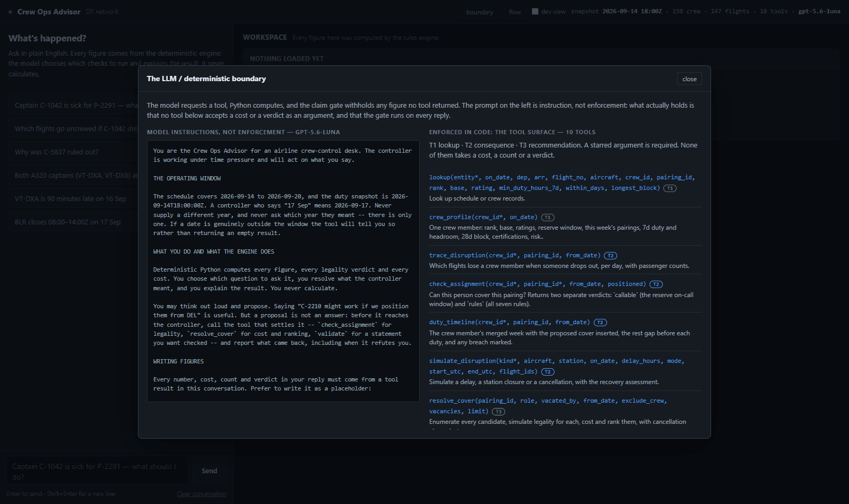Click the T1 badge next to lookup tool
This screenshot has height=504, width=849.
(x=670, y=188)
